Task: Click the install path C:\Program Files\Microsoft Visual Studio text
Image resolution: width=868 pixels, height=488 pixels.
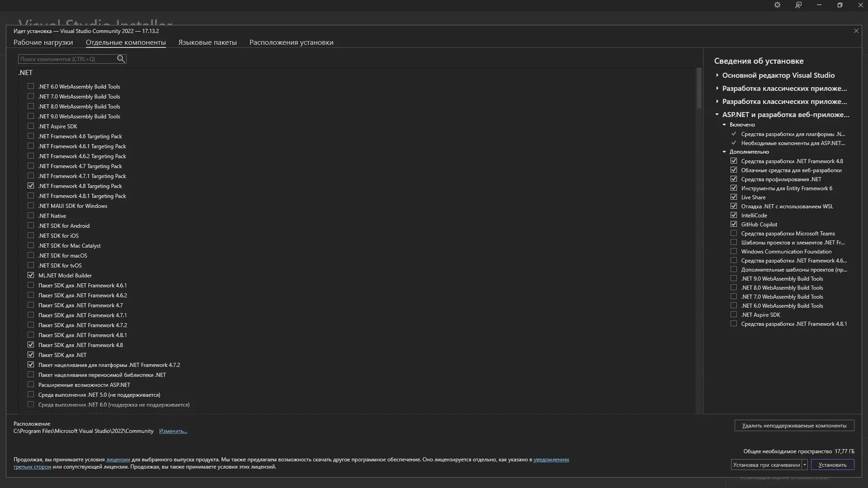Action: pos(84,431)
